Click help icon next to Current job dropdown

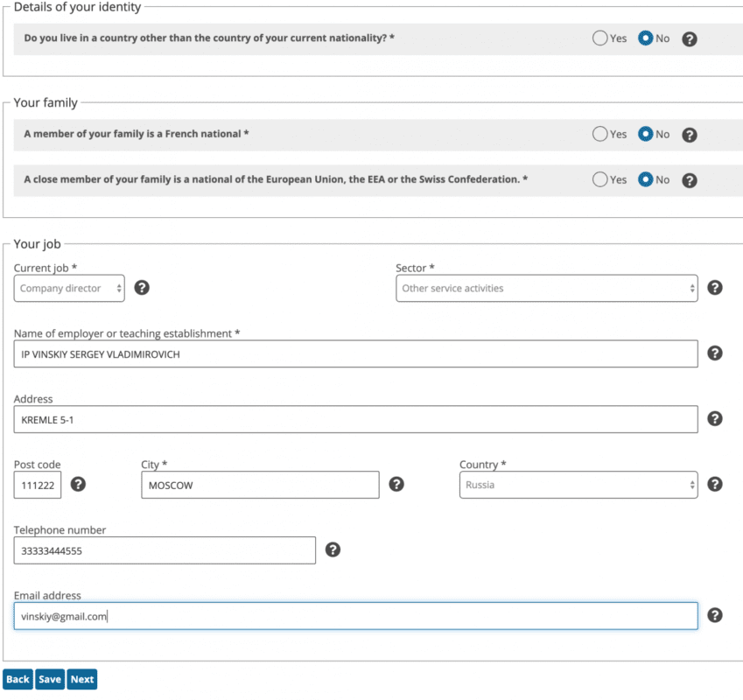tap(142, 288)
